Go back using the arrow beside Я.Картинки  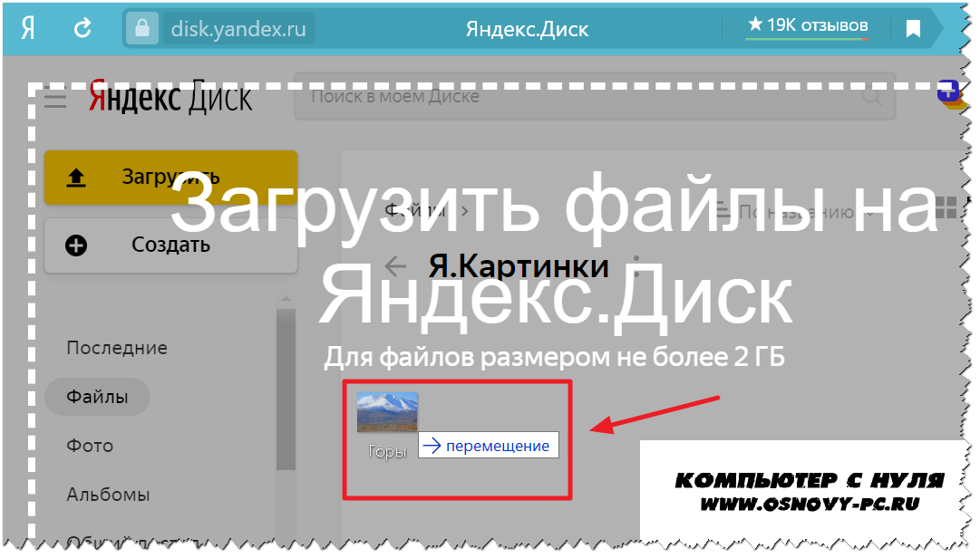pos(396,266)
